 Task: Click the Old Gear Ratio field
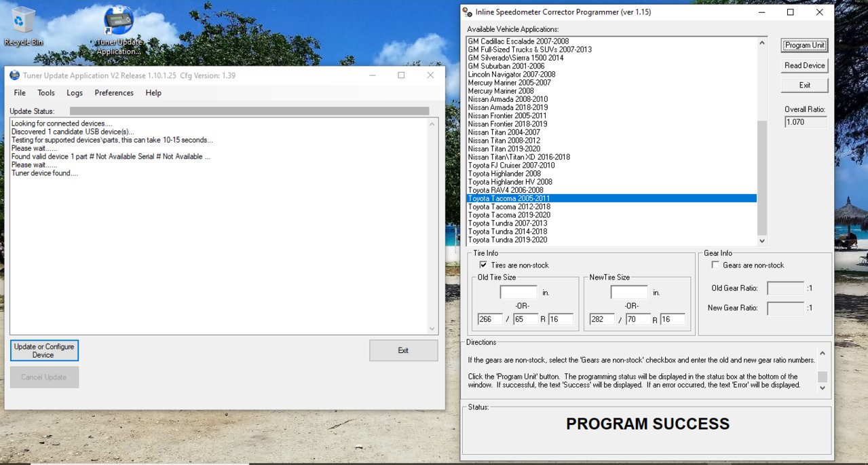[x=786, y=289]
